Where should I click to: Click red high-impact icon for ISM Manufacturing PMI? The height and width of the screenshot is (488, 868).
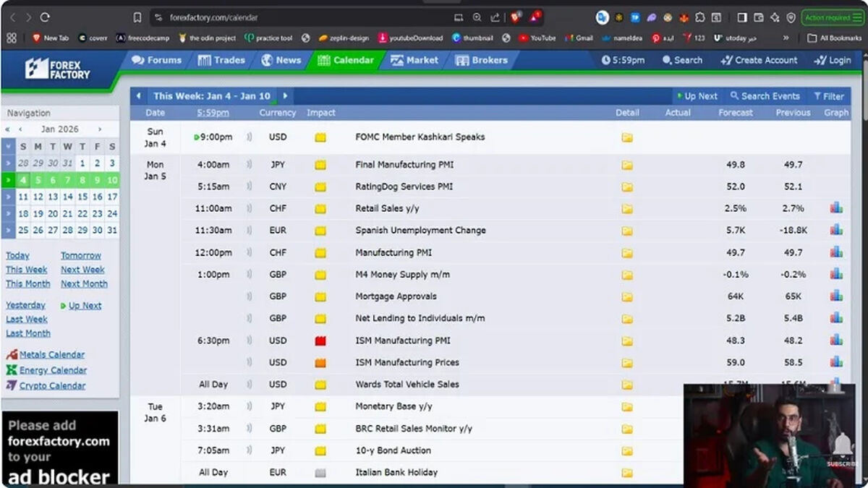pyautogui.click(x=320, y=341)
